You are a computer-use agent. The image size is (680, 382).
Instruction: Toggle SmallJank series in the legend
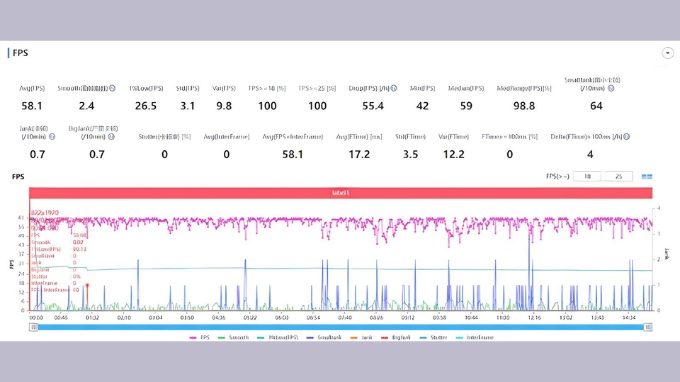click(x=324, y=337)
